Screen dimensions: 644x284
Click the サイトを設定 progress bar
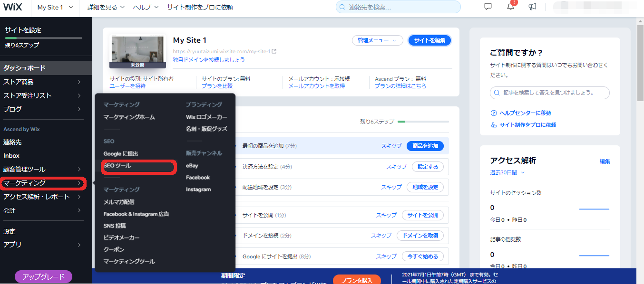pyautogui.click(x=43, y=38)
